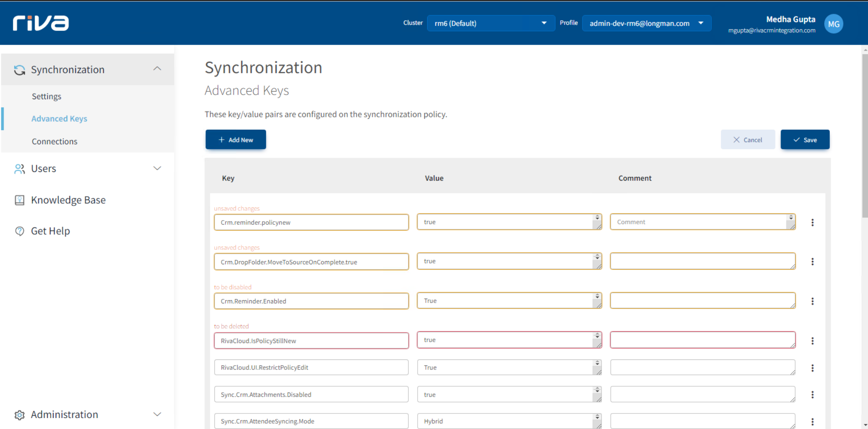Click the Users people icon
Screen dimensions: 868x429
(x=20, y=169)
